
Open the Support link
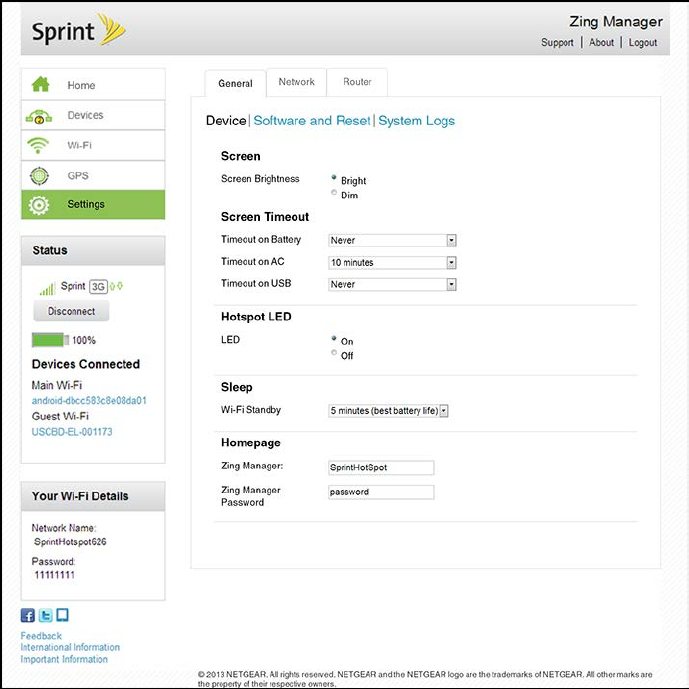[x=557, y=43]
